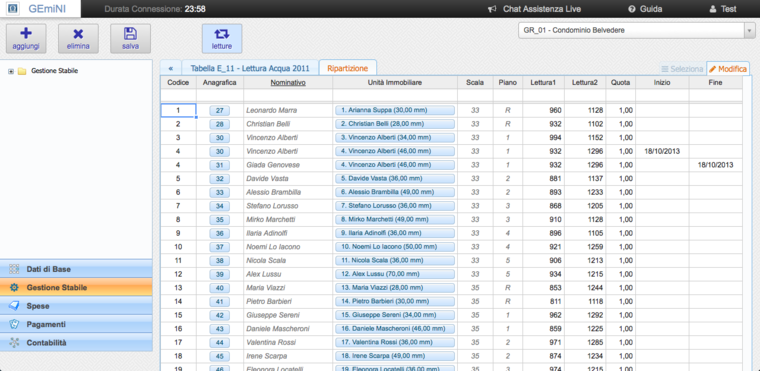Click Lettura2 value 1128 for Leonardo Marra
Viewport: 760px width, 371px height.
595,111
